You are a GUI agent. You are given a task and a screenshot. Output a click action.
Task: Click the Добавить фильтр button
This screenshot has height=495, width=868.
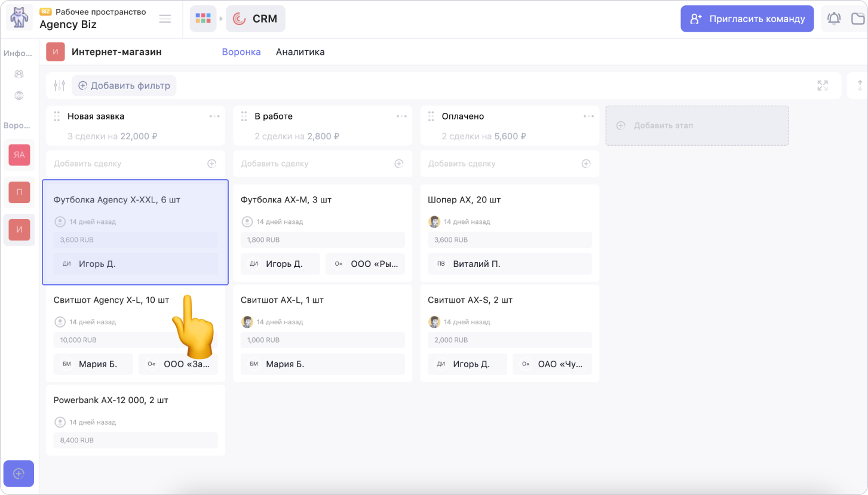coord(124,85)
